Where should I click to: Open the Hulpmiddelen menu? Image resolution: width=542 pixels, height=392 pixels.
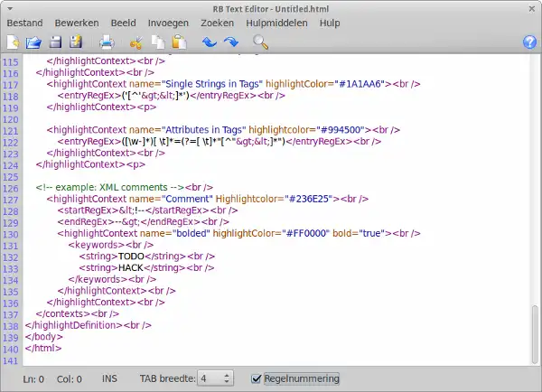coord(277,23)
